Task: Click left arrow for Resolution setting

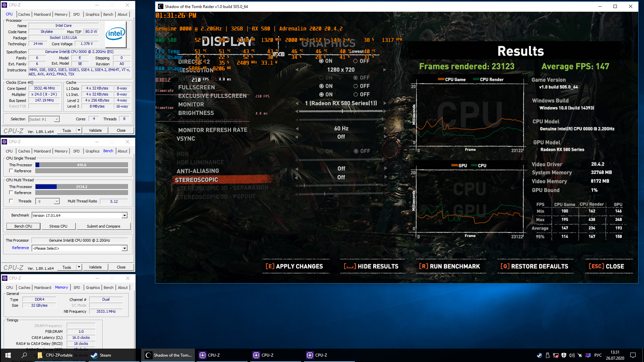Action: [x=297, y=70]
